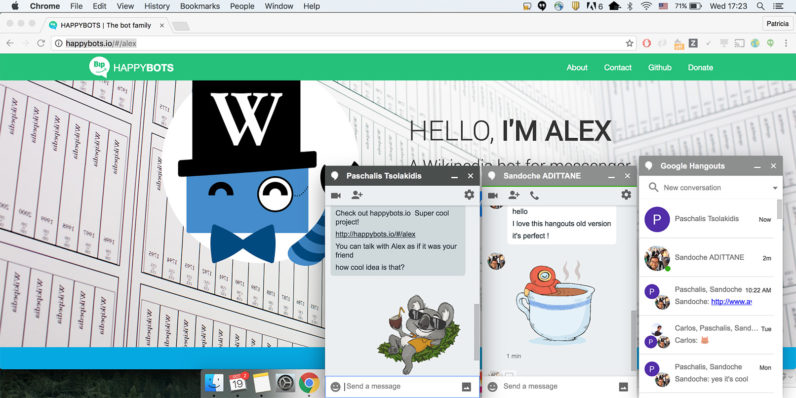The width and height of the screenshot is (796, 398).
Task: Click the Cast icon in the Chrome toolbar
Action: (739, 43)
